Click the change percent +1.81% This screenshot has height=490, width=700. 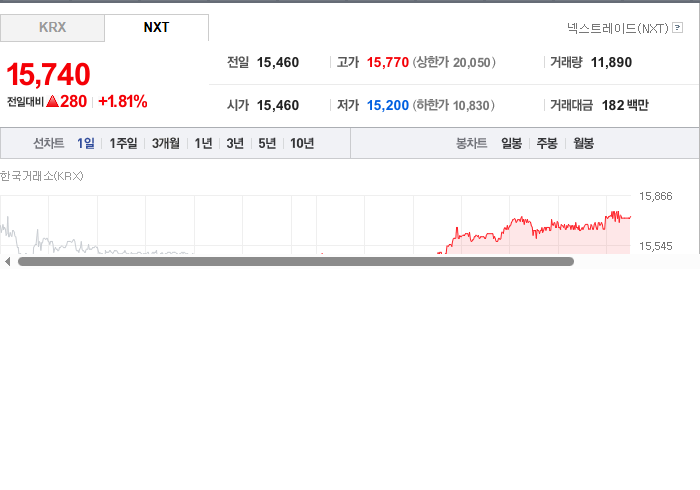click(123, 101)
